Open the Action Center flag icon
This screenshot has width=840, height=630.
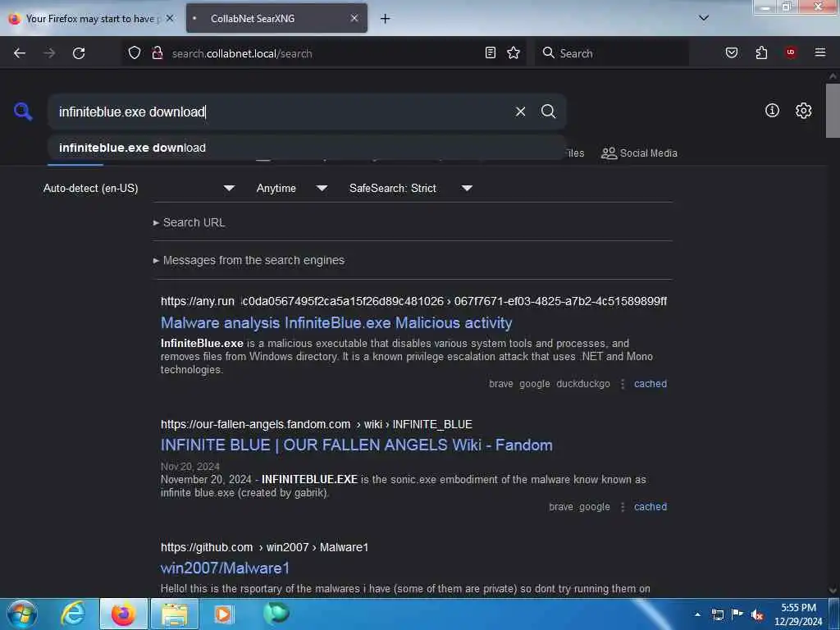tap(737, 614)
